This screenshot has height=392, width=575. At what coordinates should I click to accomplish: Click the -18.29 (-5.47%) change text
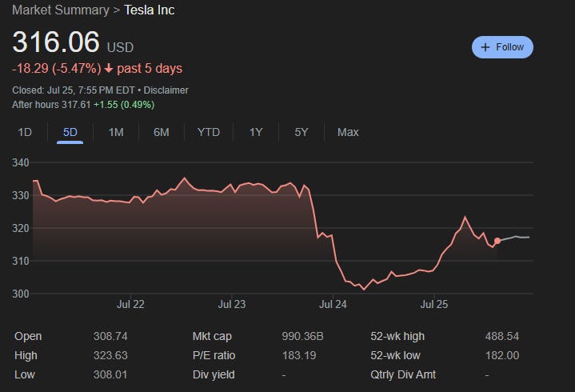pos(57,69)
